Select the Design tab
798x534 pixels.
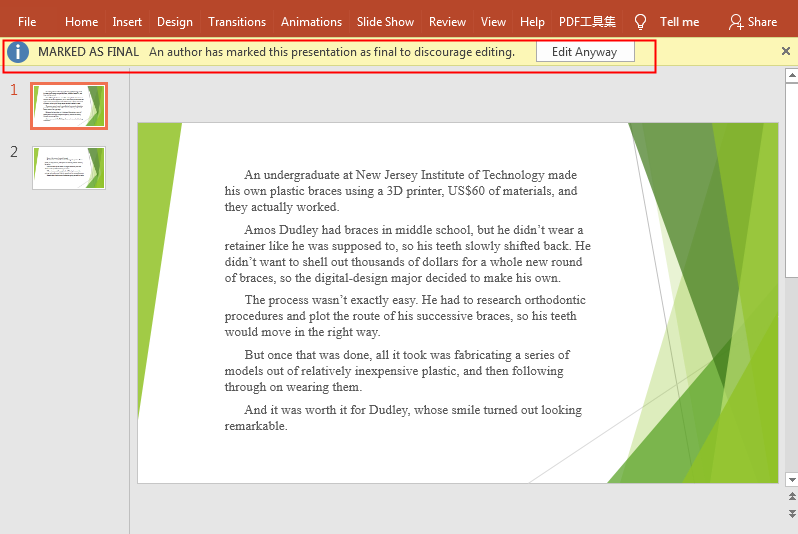pyautogui.click(x=175, y=22)
